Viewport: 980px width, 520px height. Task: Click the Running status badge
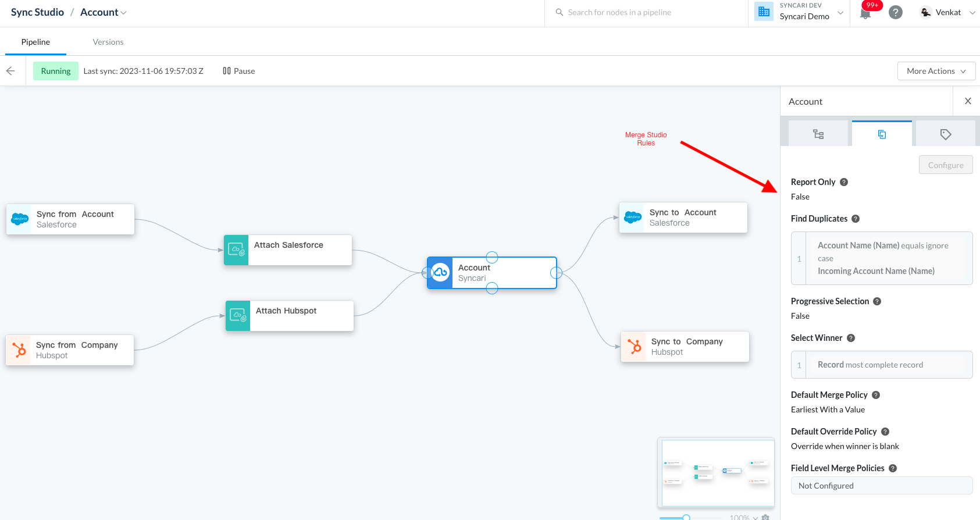(x=56, y=71)
